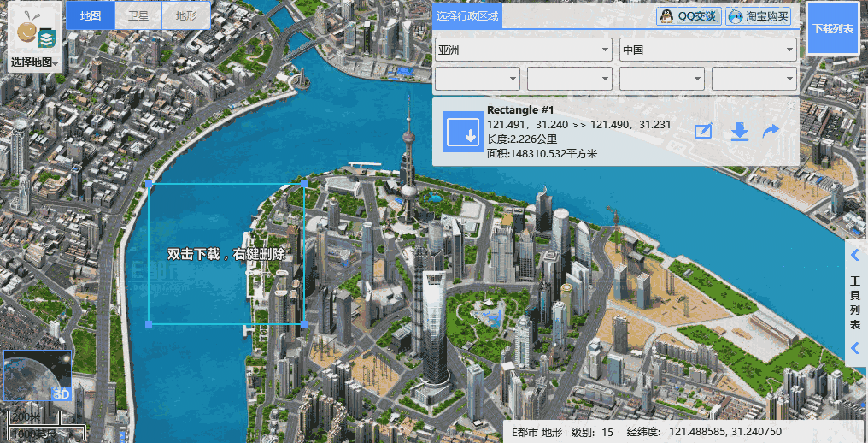Open the second empty region dropdown

point(570,79)
